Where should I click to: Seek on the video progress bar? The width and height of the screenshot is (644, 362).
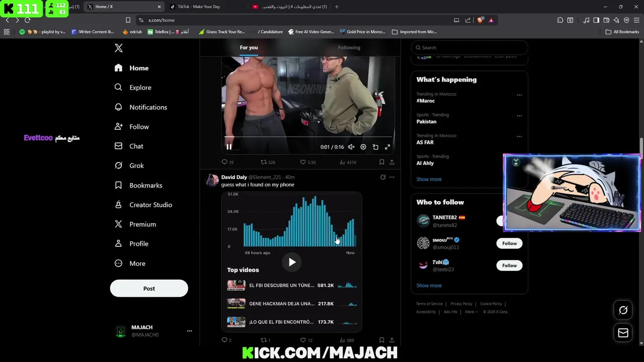tap(308, 137)
